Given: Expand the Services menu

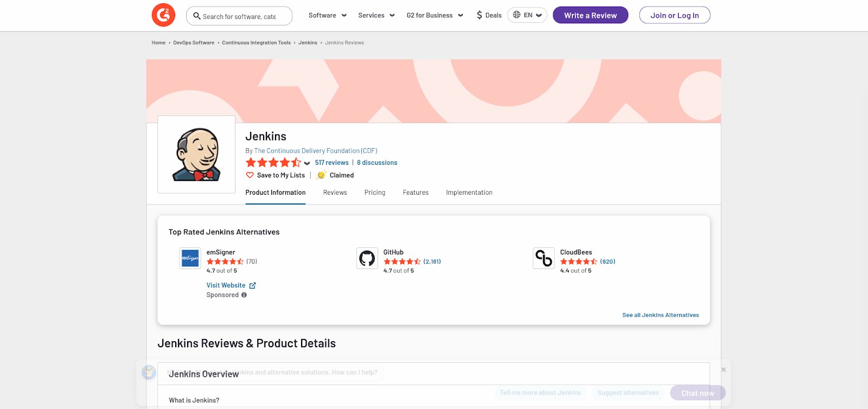Looking at the screenshot, I should 376,15.
